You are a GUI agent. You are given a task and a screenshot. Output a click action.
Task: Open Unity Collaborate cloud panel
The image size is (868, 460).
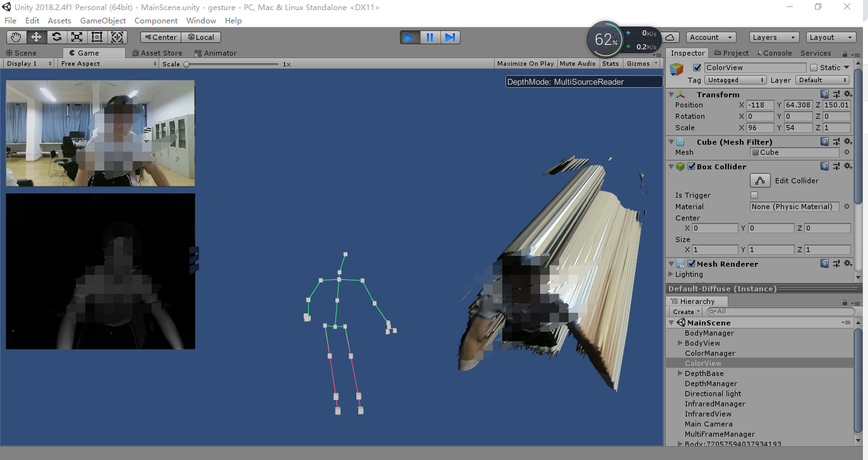click(670, 37)
